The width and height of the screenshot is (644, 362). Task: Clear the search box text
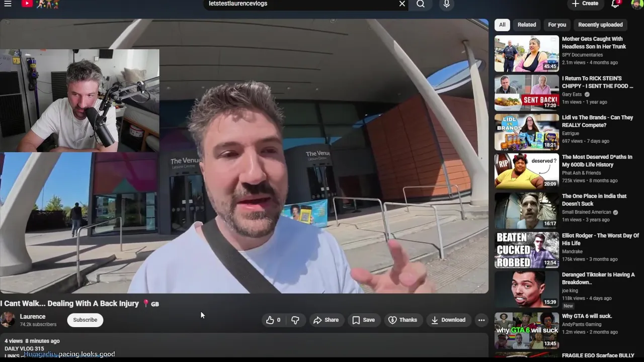pyautogui.click(x=402, y=4)
